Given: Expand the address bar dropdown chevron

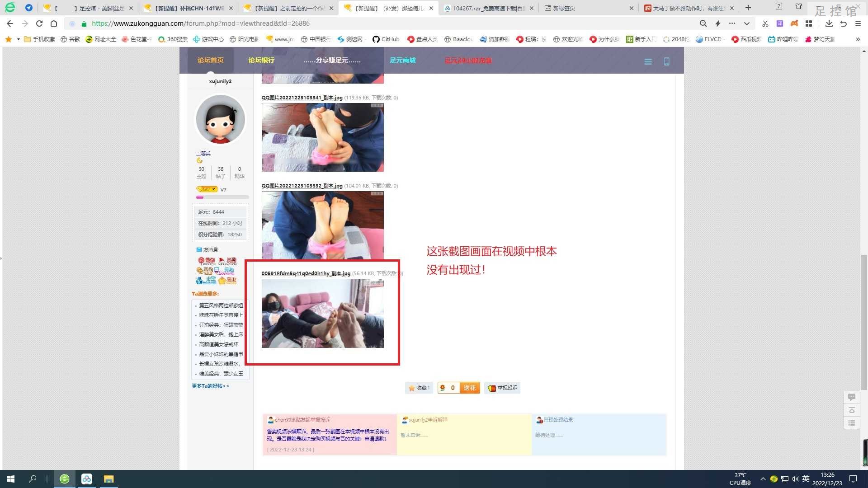Looking at the screenshot, I should pyautogui.click(x=746, y=23).
